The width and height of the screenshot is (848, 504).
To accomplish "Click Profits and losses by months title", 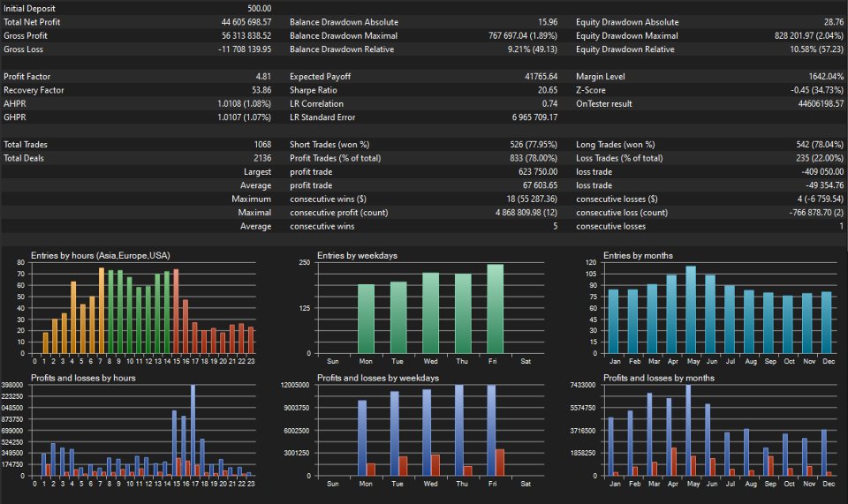I will point(659,378).
